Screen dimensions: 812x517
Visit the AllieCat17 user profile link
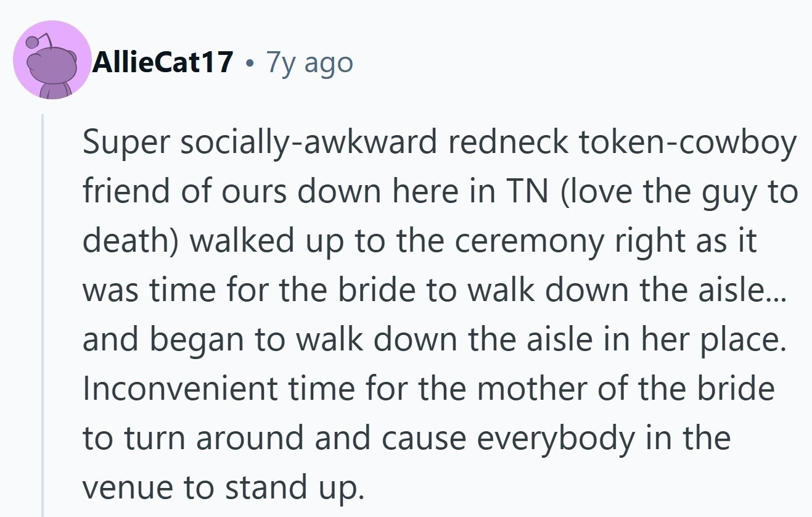163,62
